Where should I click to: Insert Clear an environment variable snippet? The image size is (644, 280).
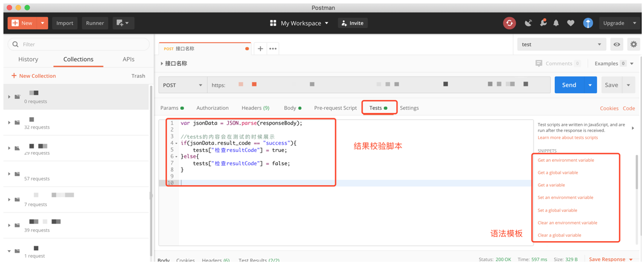[x=567, y=222]
